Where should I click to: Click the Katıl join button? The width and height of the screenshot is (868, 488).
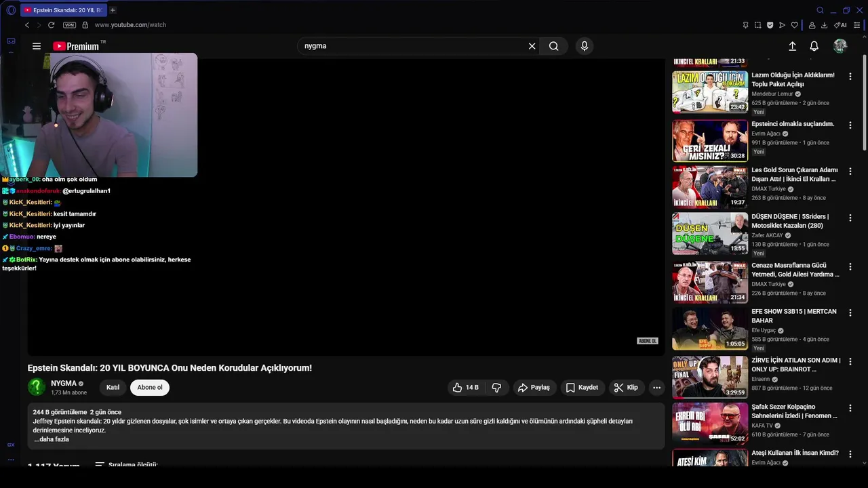point(113,388)
